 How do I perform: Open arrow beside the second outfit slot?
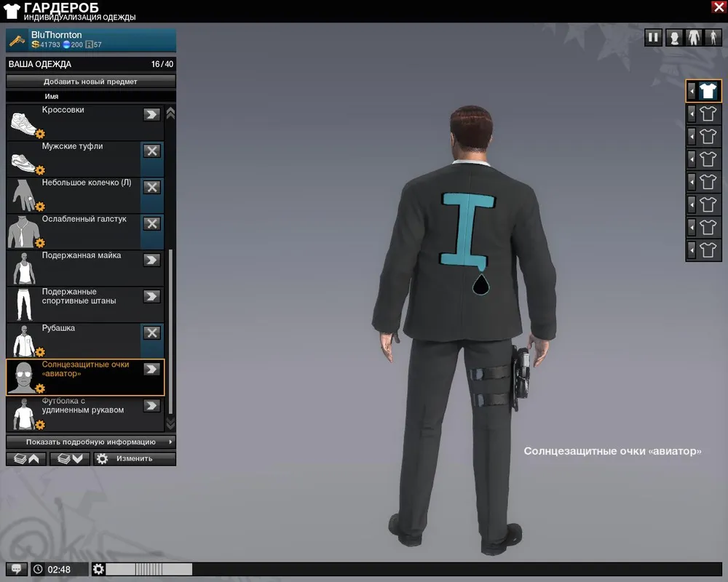692,113
